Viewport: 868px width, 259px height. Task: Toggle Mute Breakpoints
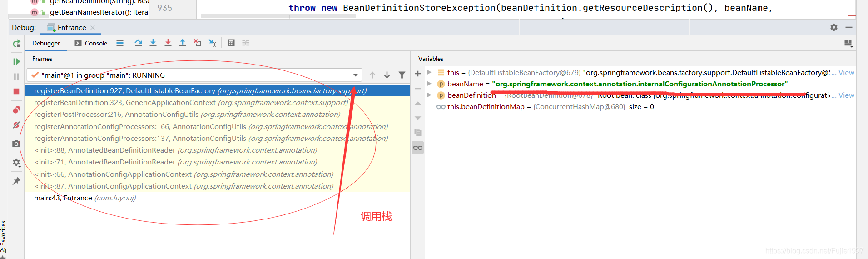pyautogui.click(x=16, y=125)
